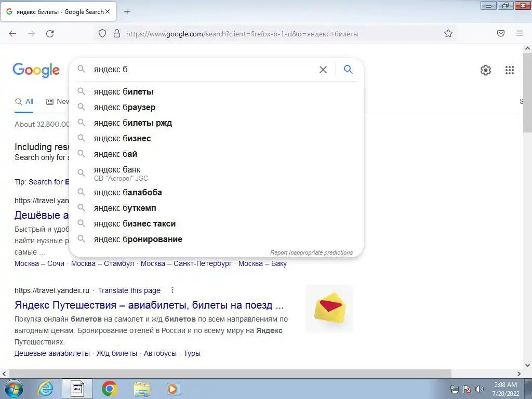Go forward to the next page

pyautogui.click(x=31, y=34)
